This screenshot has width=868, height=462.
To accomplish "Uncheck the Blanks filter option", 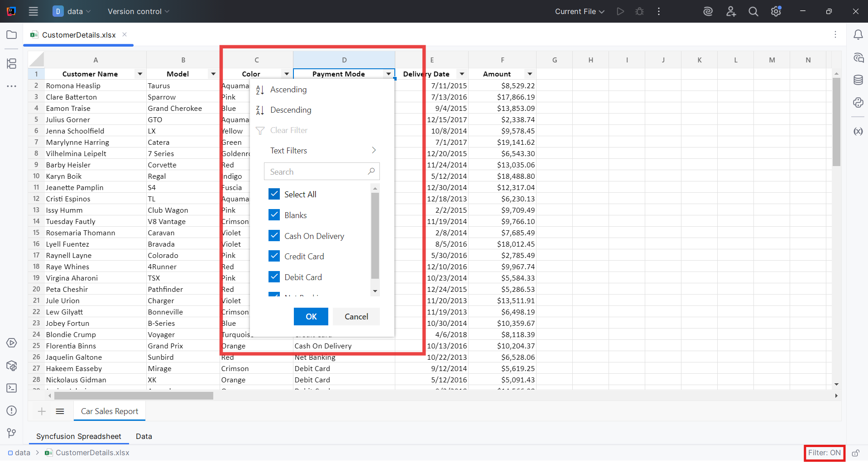I will click(274, 214).
